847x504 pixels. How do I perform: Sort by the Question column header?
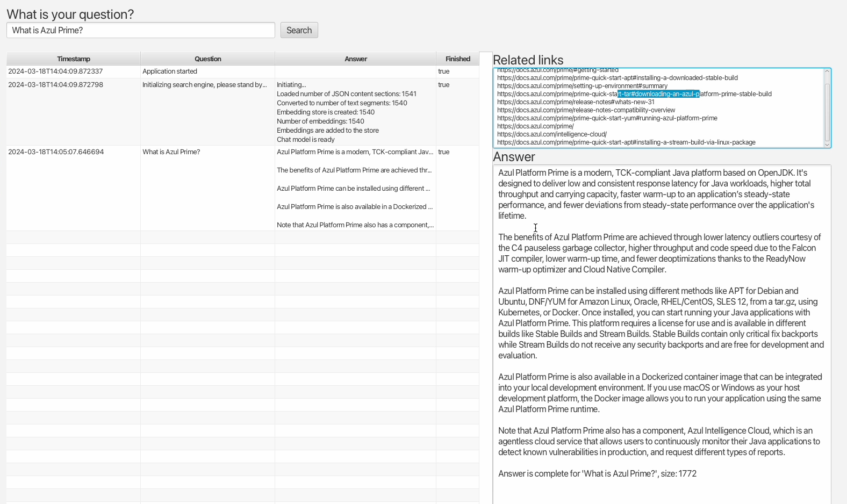[208, 59]
